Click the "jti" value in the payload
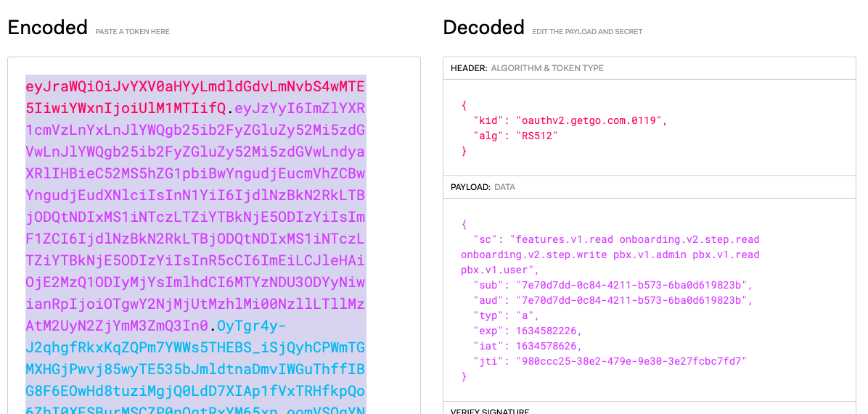The width and height of the screenshot is (868, 414). [631, 362]
